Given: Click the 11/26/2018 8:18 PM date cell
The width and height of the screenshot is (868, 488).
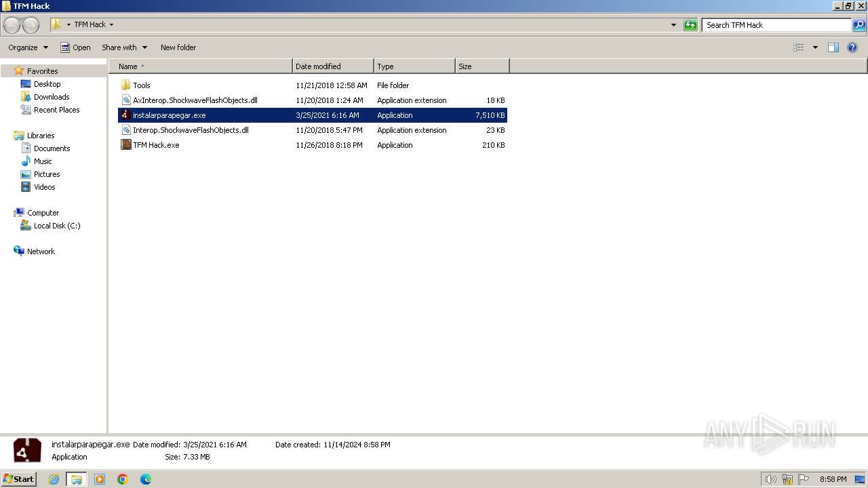Looking at the screenshot, I should pyautogui.click(x=329, y=145).
